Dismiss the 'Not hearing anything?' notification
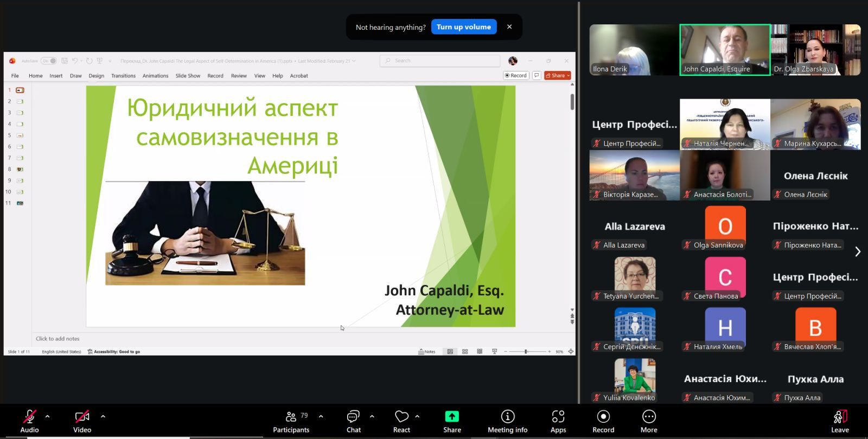The width and height of the screenshot is (868, 439). click(509, 27)
